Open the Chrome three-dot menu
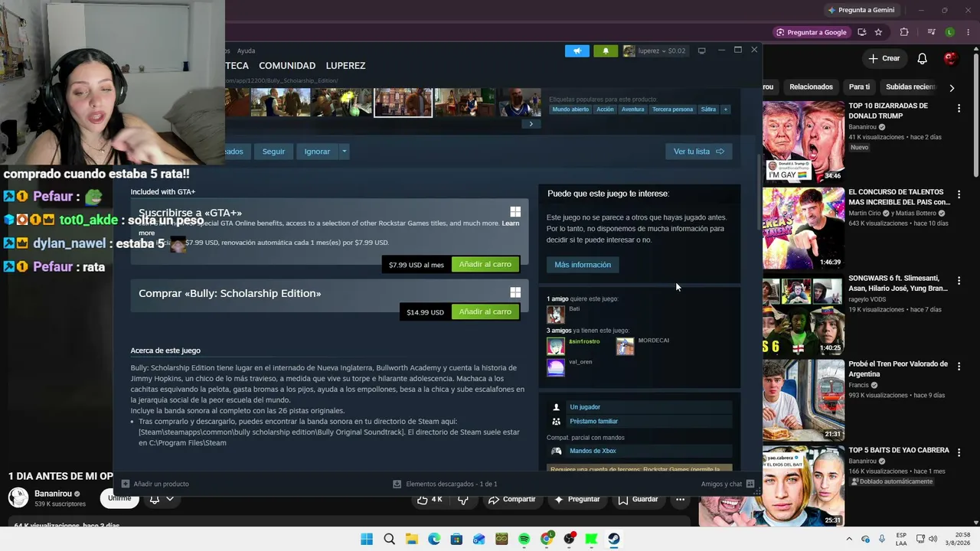 coord(968,32)
